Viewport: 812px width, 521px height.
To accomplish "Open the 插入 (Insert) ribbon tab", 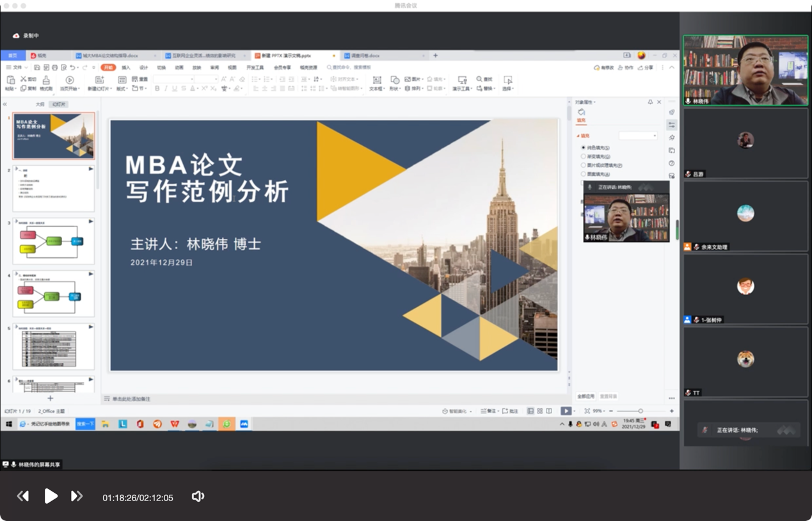I will (126, 67).
